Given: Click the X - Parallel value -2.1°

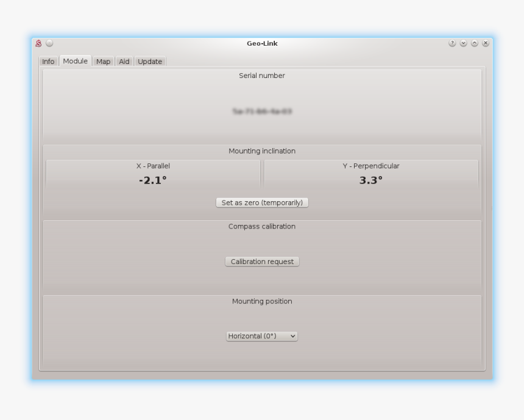Looking at the screenshot, I should point(153,180).
